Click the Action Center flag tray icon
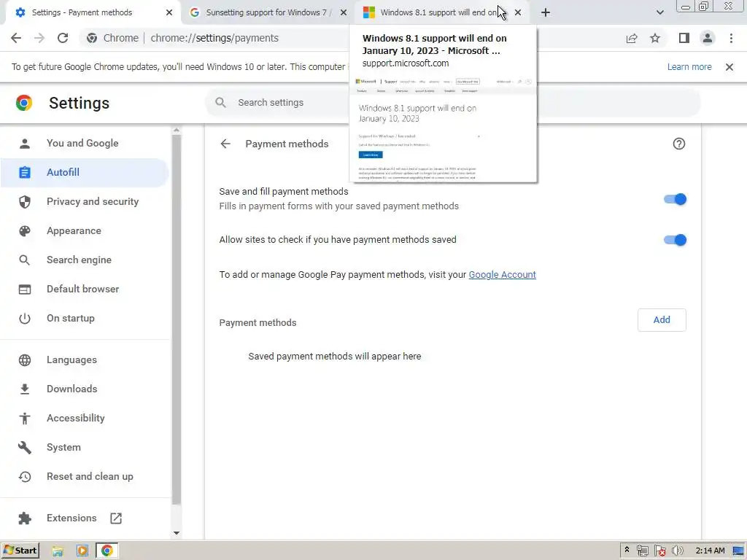 659,551
